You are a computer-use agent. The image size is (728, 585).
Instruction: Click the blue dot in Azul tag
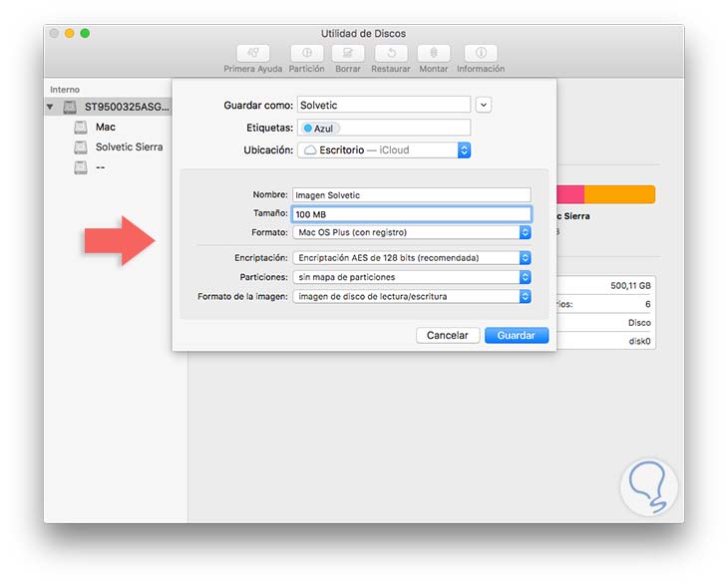pos(307,128)
